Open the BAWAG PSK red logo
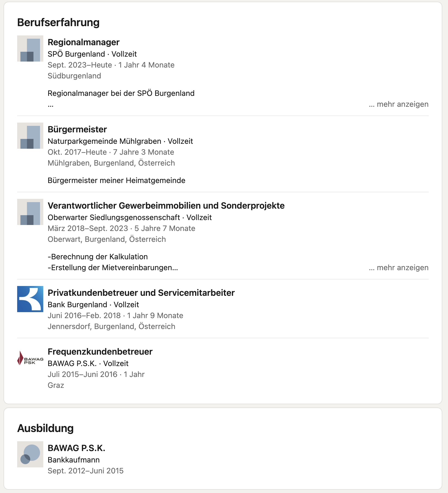Screen dimensions: 448x493 (x=30, y=358)
